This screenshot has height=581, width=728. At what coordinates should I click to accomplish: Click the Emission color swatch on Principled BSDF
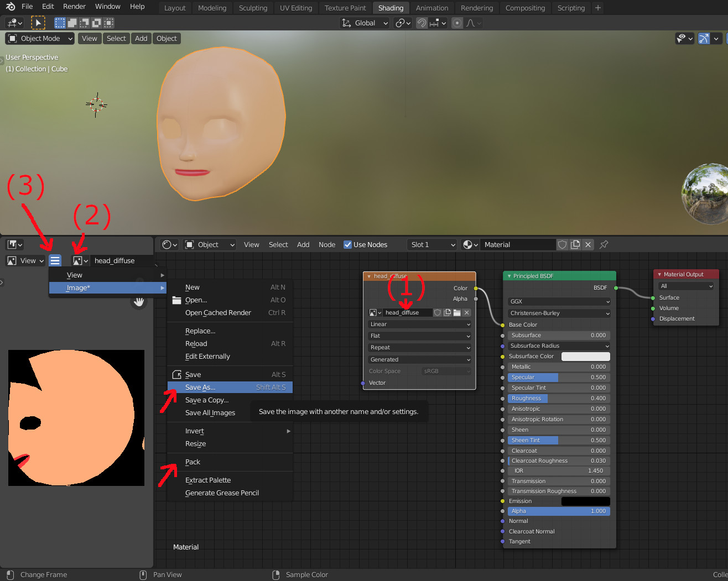585,501
